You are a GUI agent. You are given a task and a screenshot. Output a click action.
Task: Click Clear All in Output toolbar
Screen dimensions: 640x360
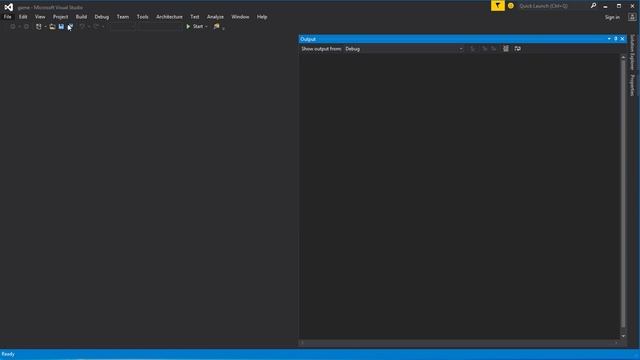(x=506, y=49)
